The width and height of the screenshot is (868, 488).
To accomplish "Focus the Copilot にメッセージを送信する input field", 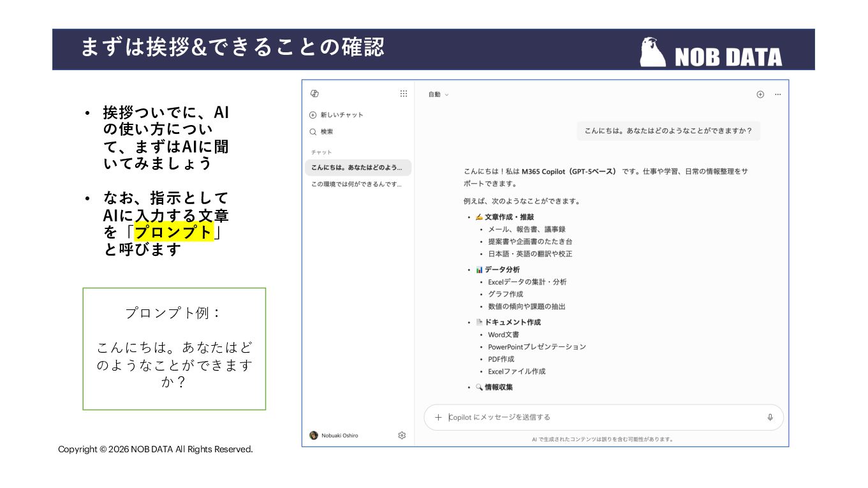I will (x=604, y=417).
